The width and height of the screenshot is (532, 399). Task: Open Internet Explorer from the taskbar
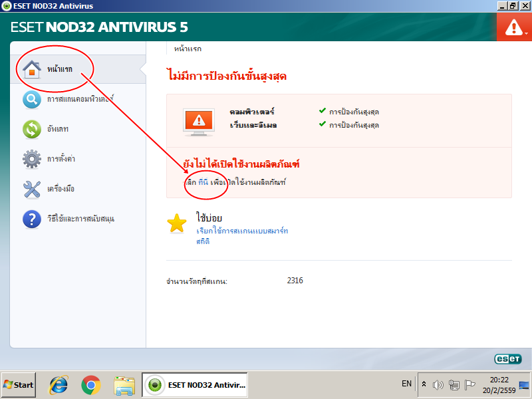pos(59,385)
